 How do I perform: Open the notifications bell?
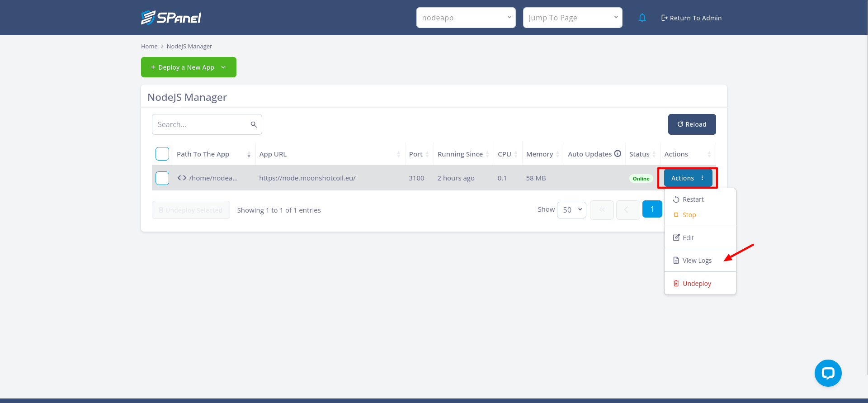642,18
